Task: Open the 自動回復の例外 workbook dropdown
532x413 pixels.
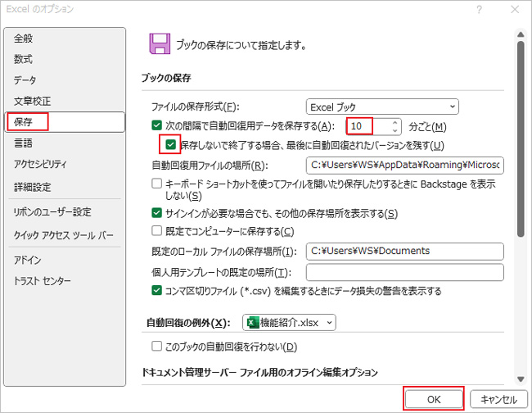Action: [289, 322]
